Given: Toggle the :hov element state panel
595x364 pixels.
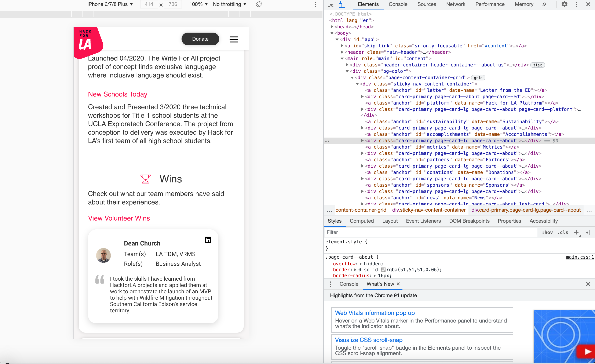Looking at the screenshot, I should (x=547, y=232).
